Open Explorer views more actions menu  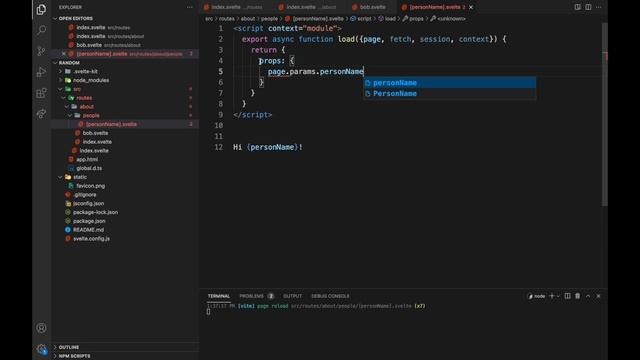(x=190, y=7)
